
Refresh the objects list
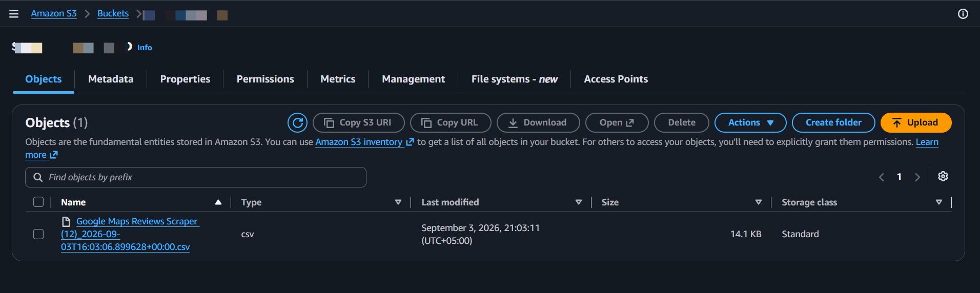pyautogui.click(x=297, y=122)
